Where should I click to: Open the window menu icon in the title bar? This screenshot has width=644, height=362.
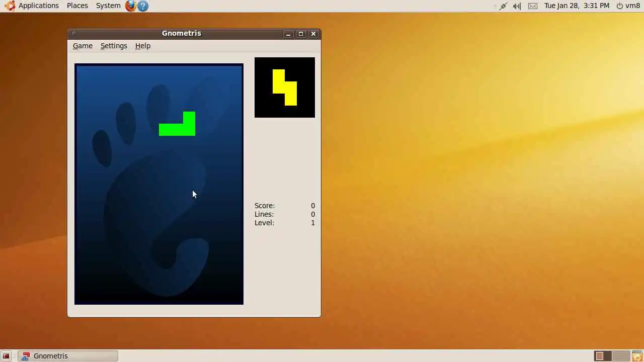click(x=74, y=34)
